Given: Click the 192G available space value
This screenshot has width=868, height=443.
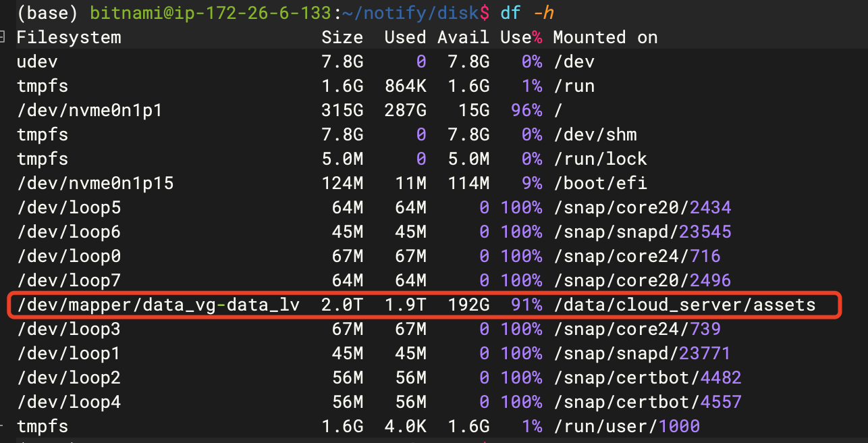Looking at the screenshot, I should [468, 305].
